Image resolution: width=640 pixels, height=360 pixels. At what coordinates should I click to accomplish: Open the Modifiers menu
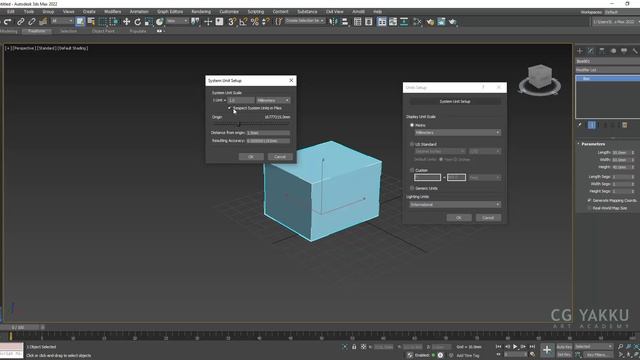point(113,12)
